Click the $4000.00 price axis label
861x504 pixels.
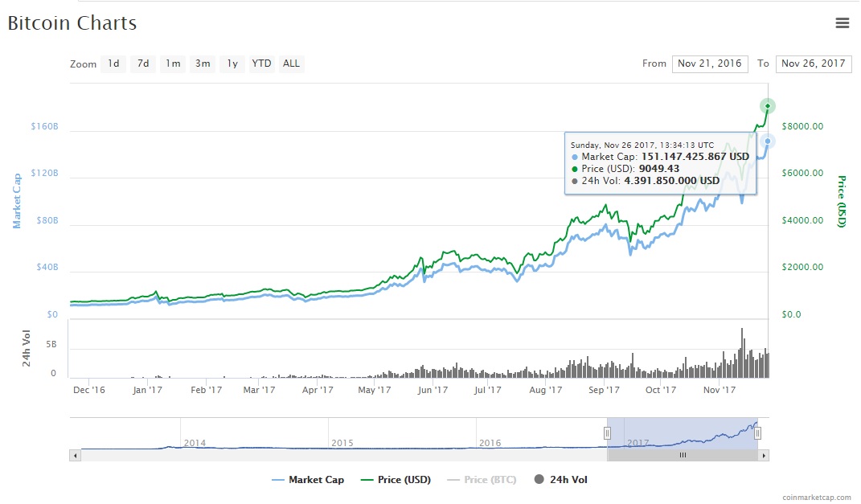(802, 220)
